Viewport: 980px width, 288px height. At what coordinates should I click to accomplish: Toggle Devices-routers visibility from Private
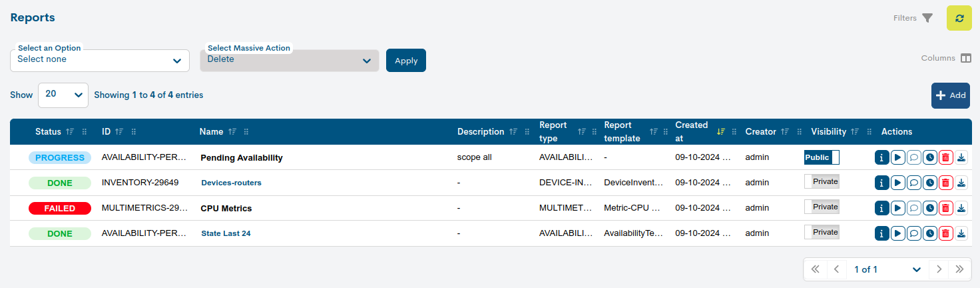(822, 182)
